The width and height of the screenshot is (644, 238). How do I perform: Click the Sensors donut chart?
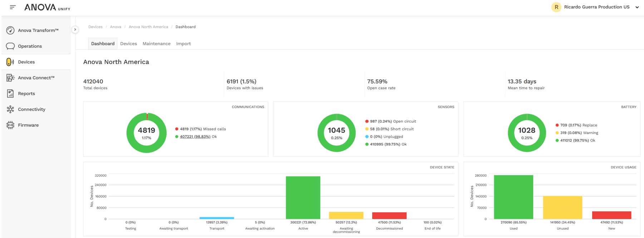[336, 133]
